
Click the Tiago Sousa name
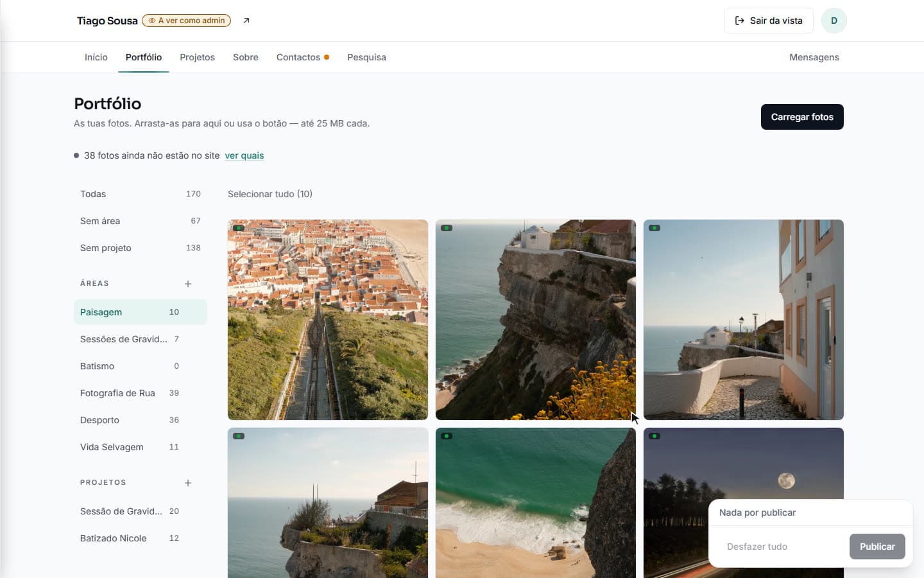pyautogui.click(x=107, y=21)
